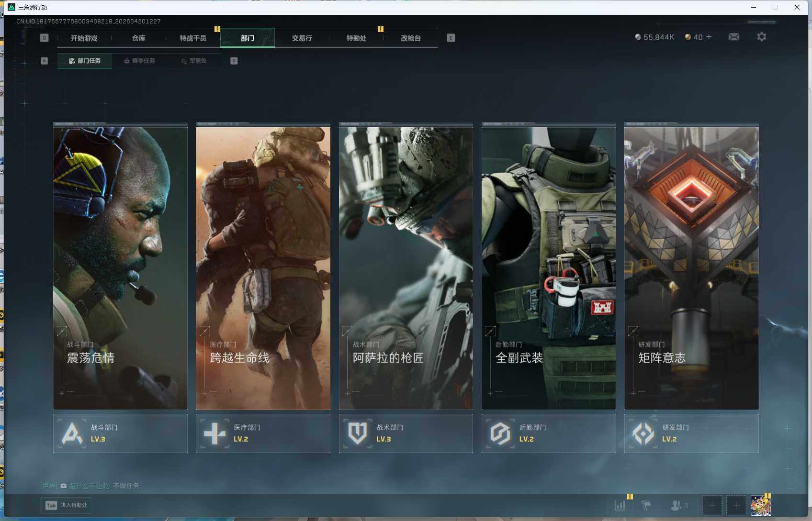Open the settings gear icon
The height and width of the screenshot is (521, 812).
pos(761,37)
